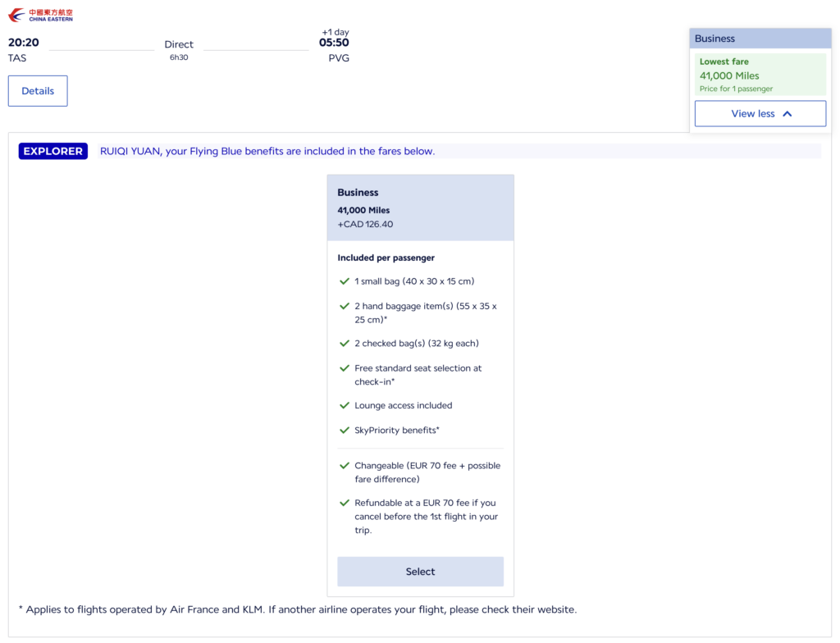Click Free standard seat selection text
This screenshot has height=643, width=840.
coord(418,375)
